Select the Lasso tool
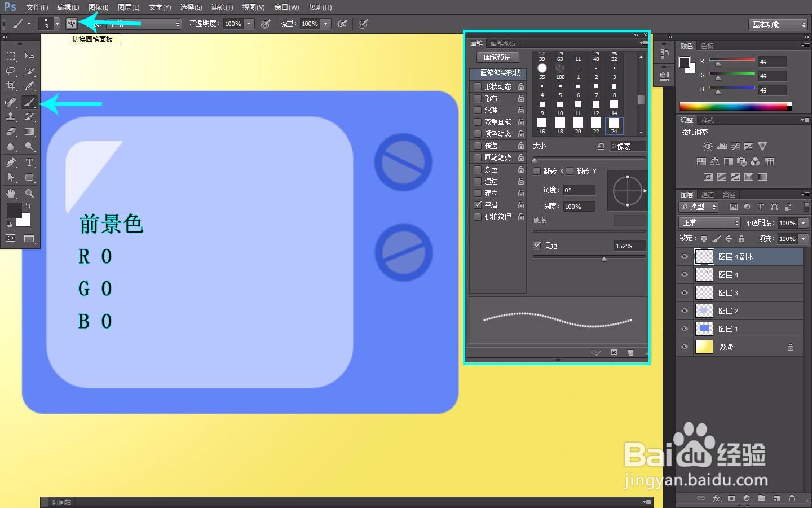The height and width of the screenshot is (508, 812). tap(11, 71)
